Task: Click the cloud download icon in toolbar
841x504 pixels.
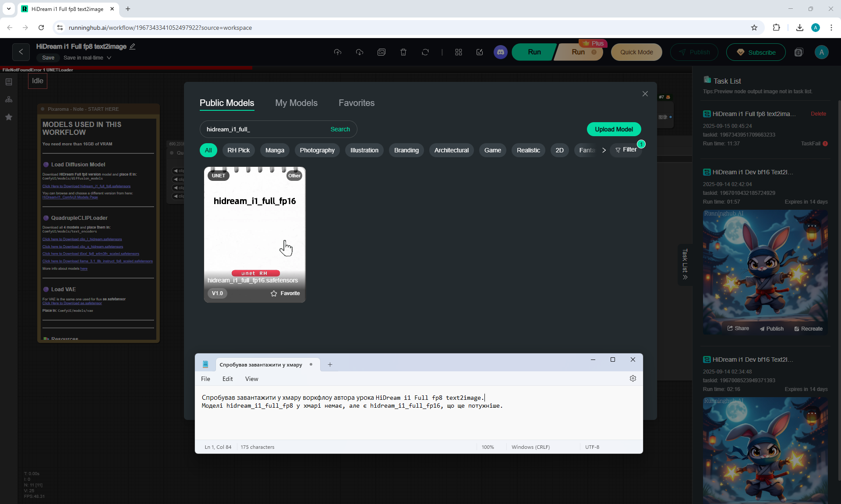Action: (359, 52)
